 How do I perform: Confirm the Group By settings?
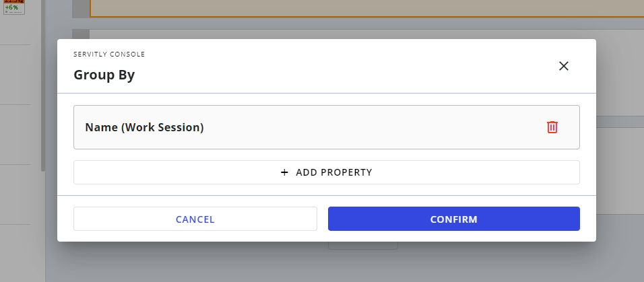coord(454,219)
